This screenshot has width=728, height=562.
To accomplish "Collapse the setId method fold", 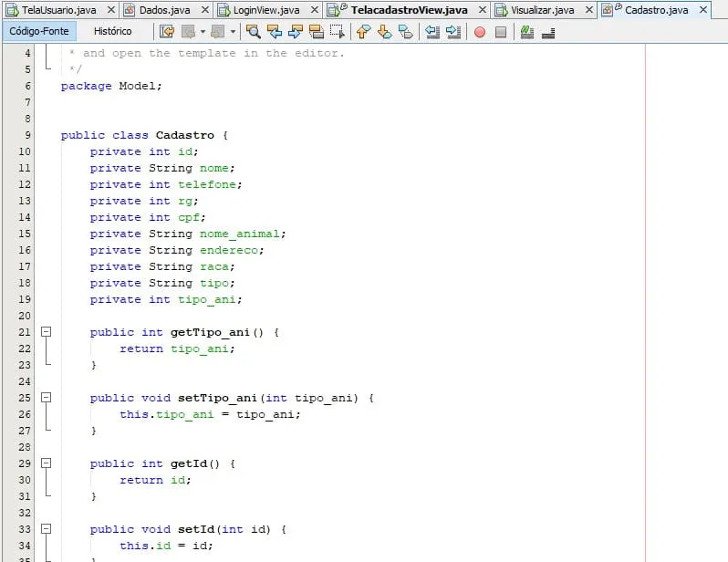I will pyautogui.click(x=46, y=529).
